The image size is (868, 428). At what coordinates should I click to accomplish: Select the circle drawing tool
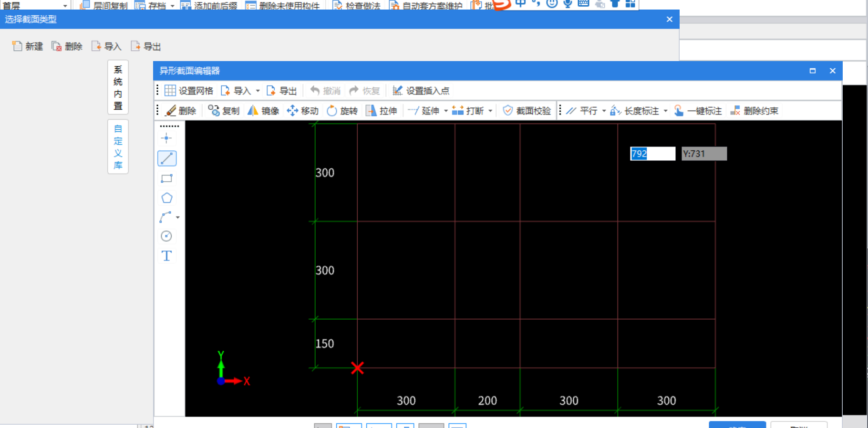coord(166,236)
